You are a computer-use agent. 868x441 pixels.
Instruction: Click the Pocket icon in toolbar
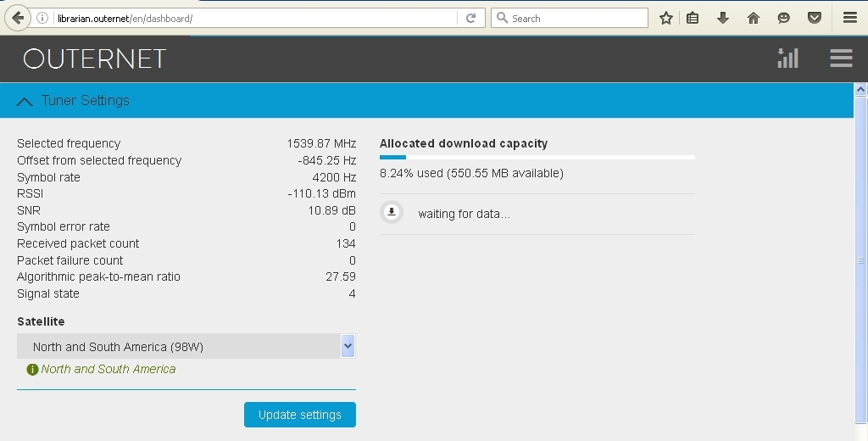[814, 18]
